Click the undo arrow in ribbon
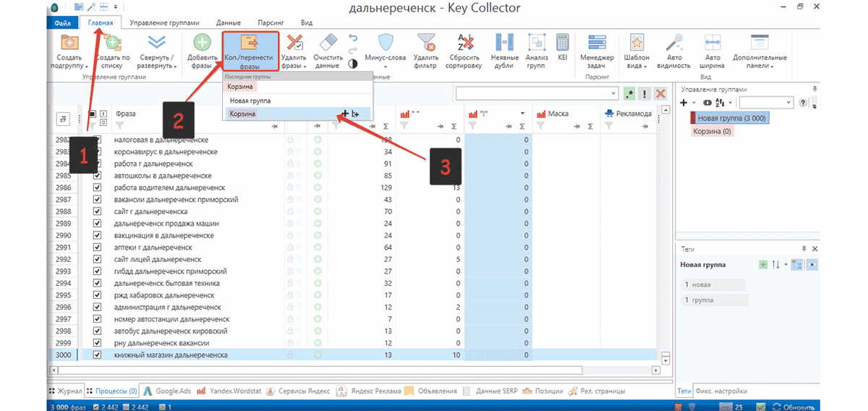 (x=353, y=38)
